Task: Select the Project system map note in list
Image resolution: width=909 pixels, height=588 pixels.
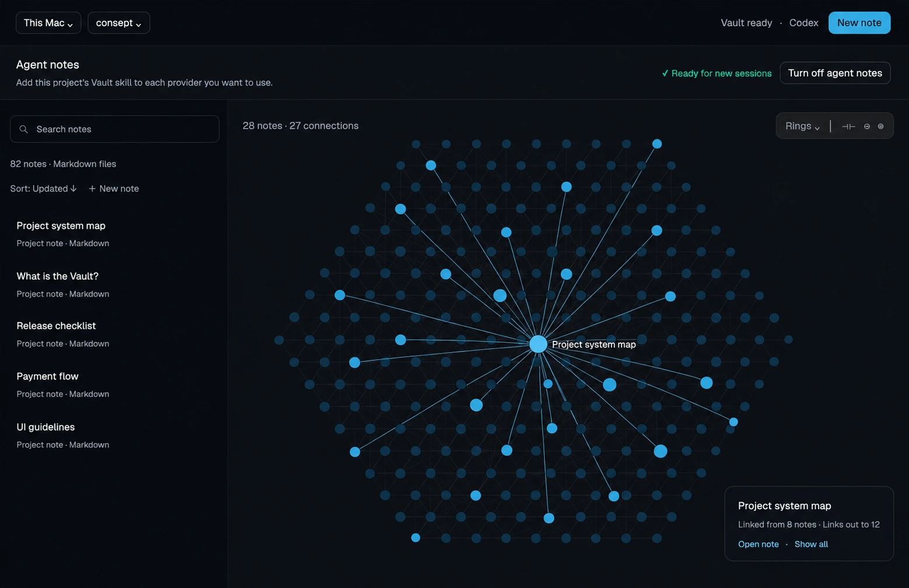Action: coord(114,234)
